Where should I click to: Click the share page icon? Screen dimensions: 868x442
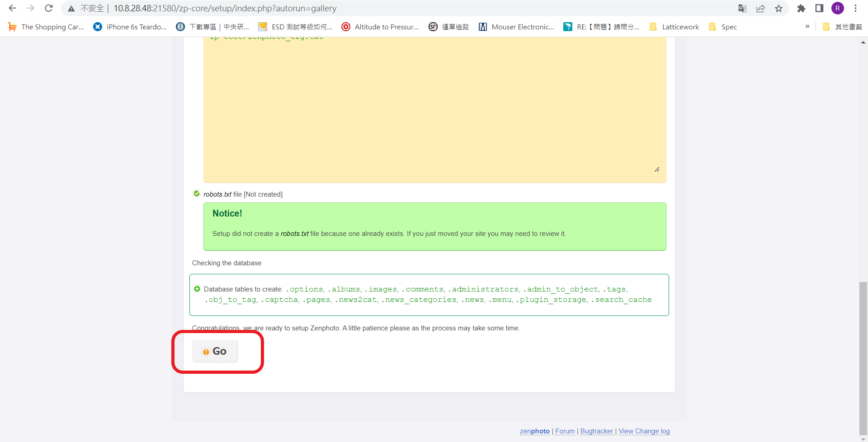click(x=760, y=9)
